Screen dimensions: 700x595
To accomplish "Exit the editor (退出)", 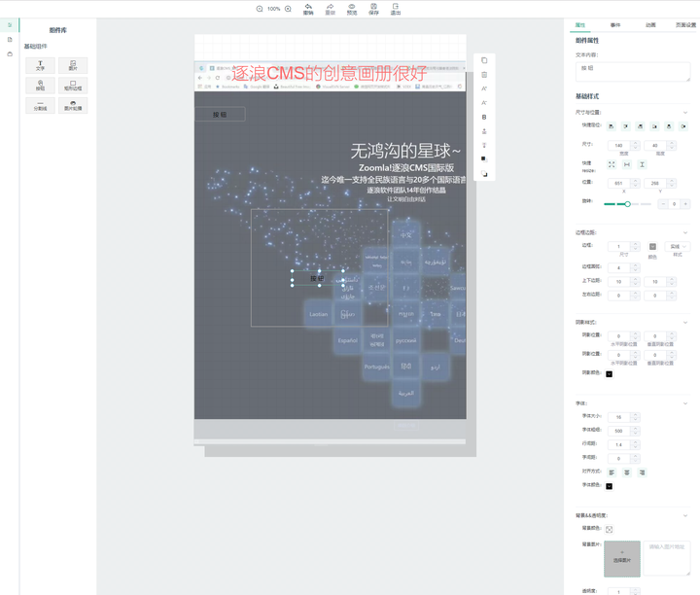I will point(396,10).
